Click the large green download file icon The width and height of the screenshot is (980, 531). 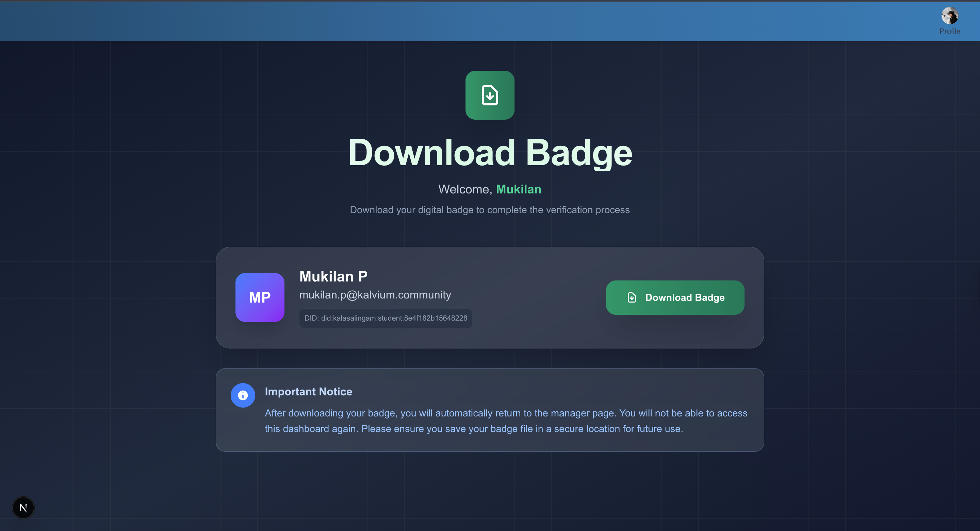tap(490, 95)
